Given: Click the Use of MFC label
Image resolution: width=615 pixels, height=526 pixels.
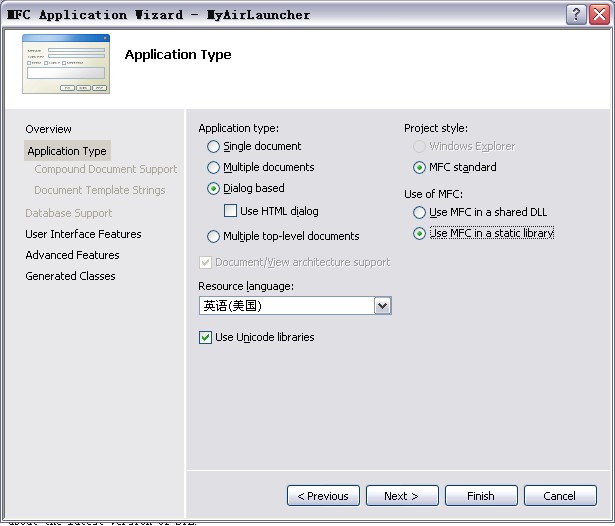Looking at the screenshot, I should (x=433, y=194).
